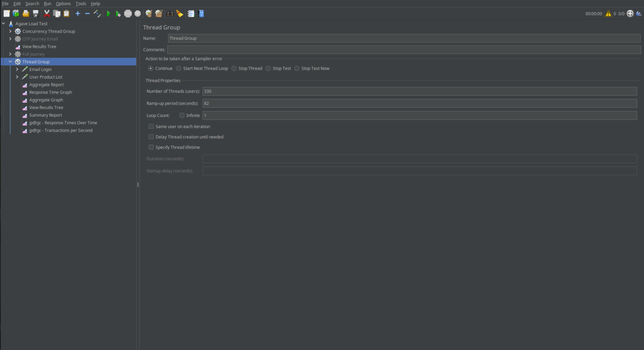Select the Aggregate Report listener
The height and width of the screenshot is (350, 644).
46,84
